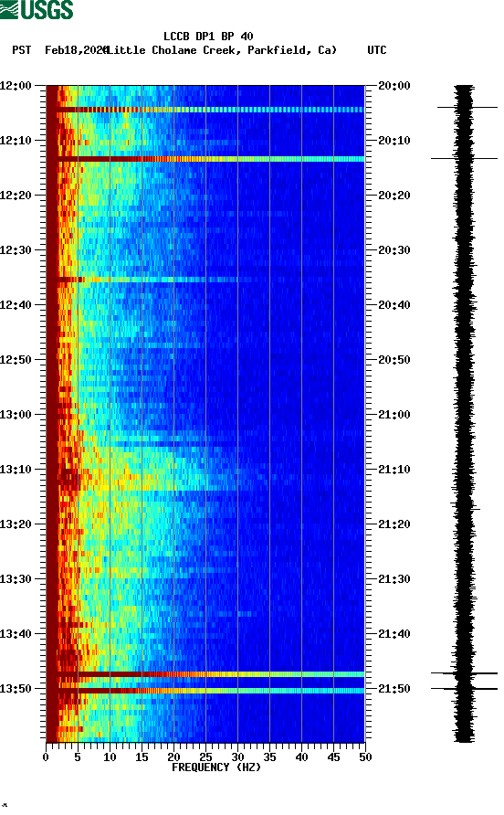The width and height of the screenshot is (504, 815).
Task: Click the 21:20 UTC time label
Action: [394, 524]
